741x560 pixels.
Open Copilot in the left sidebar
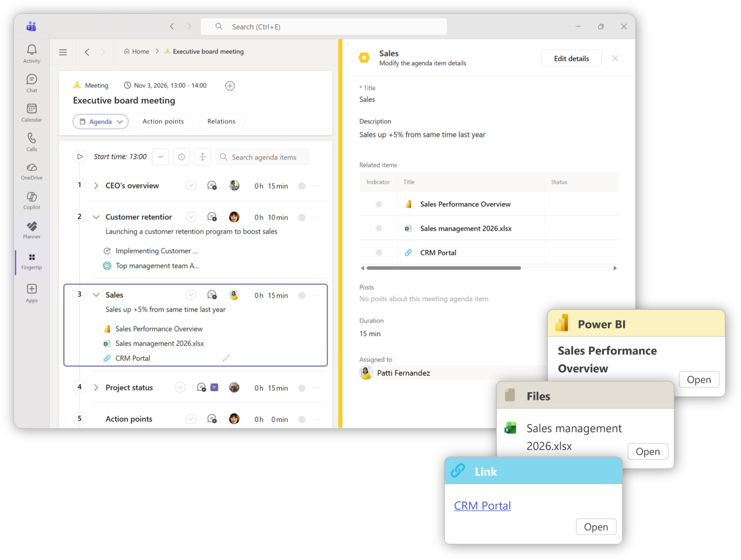pos(31,200)
